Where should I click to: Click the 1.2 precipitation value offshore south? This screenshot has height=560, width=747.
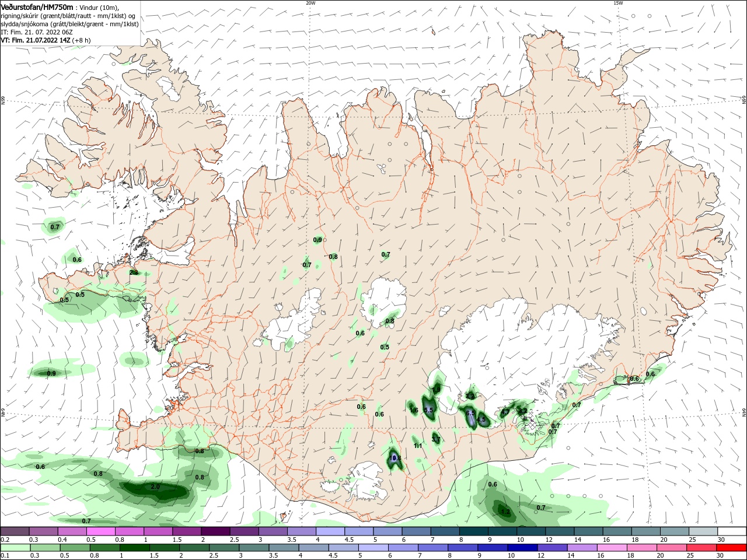pyautogui.click(x=505, y=512)
